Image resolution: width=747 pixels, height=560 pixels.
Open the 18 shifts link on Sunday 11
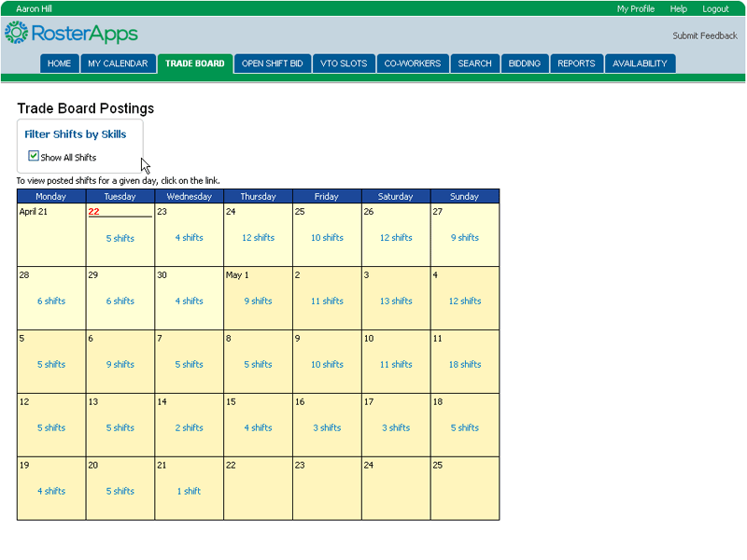(x=464, y=365)
